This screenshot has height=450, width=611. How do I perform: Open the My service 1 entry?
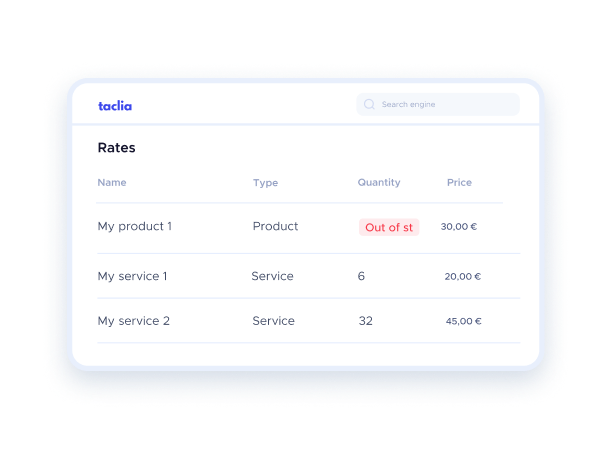pyautogui.click(x=132, y=276)
